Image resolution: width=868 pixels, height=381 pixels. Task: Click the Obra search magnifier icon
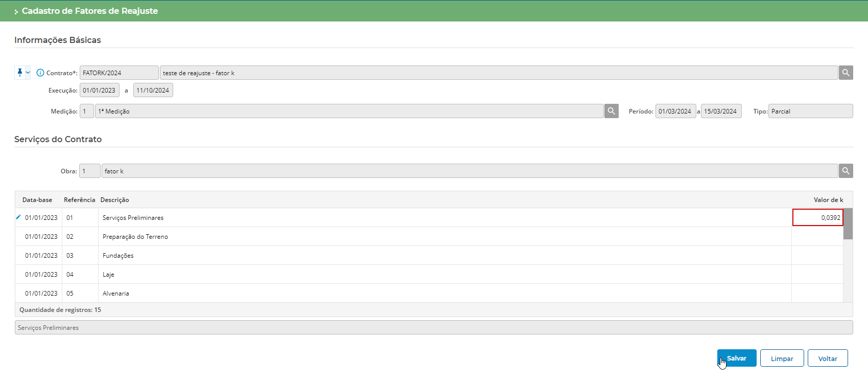point(846,171)
